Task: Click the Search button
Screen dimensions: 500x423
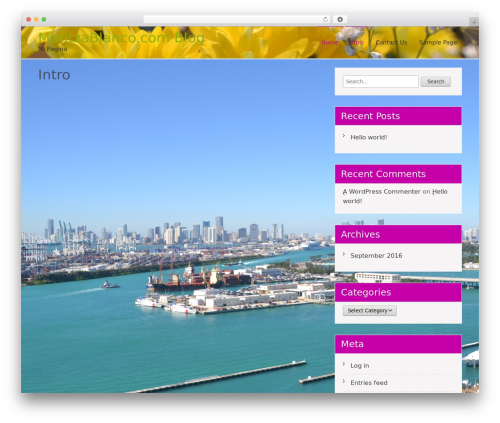Action: (x=436, y=81)
